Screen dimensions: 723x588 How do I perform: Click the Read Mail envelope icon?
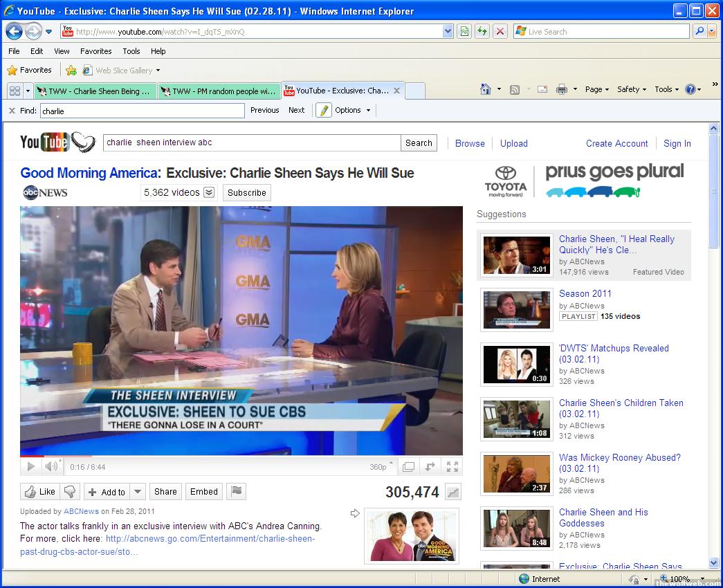point(542,89)
